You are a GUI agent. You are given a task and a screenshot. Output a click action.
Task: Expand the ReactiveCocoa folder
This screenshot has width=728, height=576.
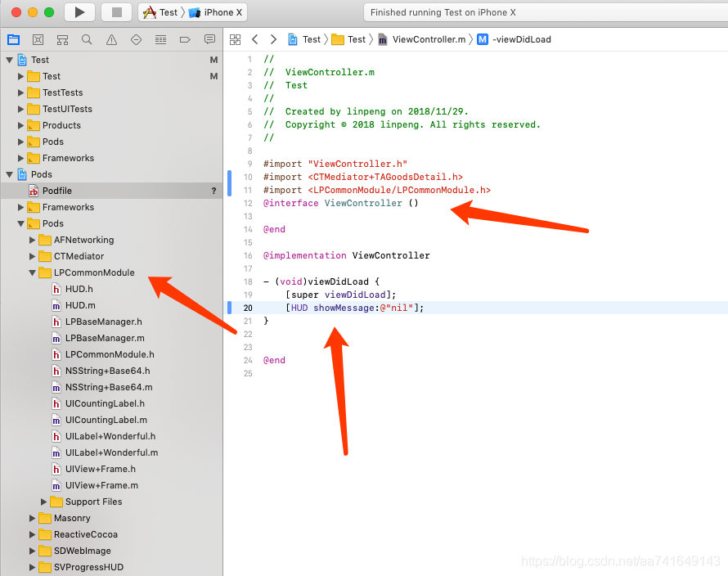pos(32,534)
